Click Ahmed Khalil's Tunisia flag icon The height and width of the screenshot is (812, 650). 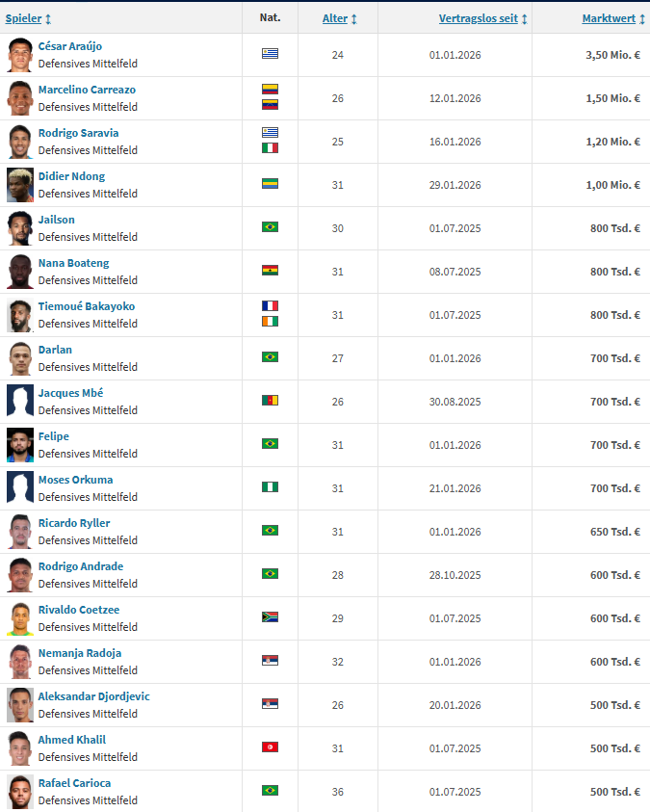(x=270, y=747)
